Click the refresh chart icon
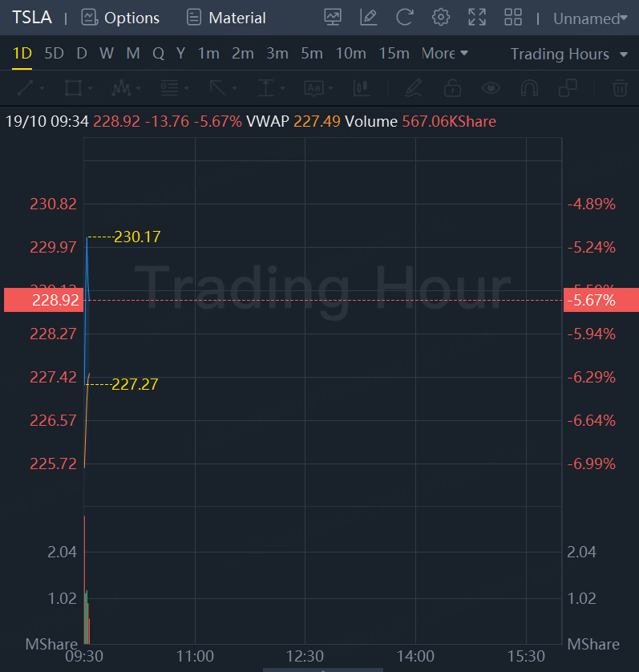 [x=405, y=18]
